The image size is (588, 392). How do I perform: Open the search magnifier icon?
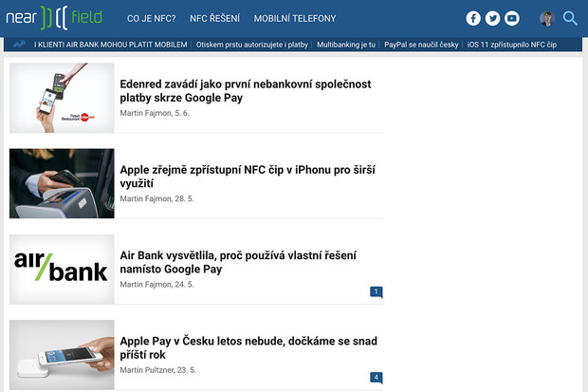tap(570, 18)
